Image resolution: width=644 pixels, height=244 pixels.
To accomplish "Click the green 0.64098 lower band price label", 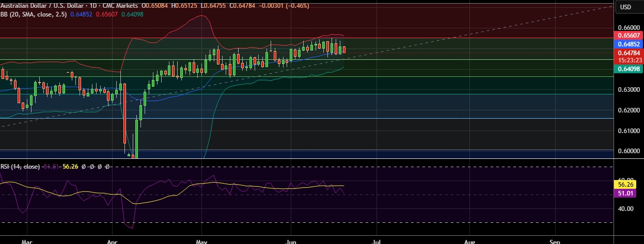I will (629, 69).
